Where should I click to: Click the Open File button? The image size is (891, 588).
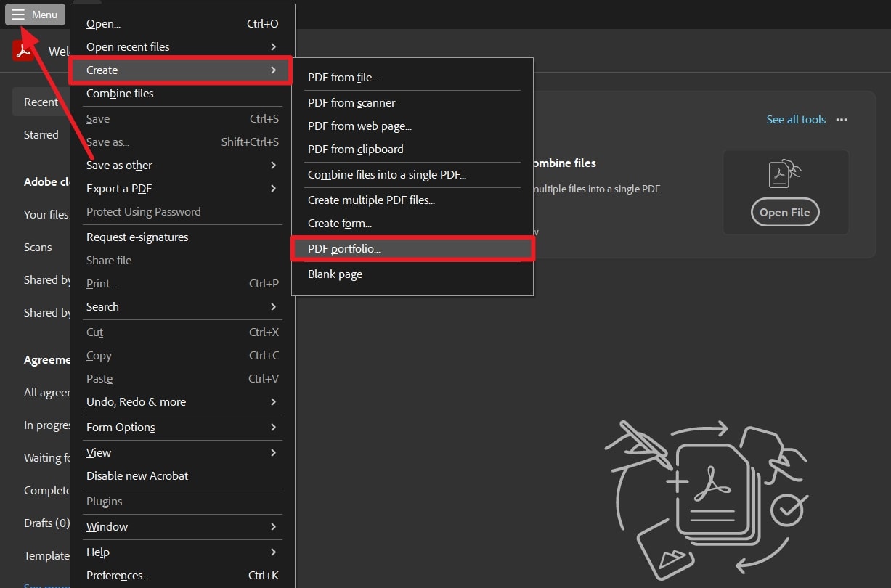(784, 213)
